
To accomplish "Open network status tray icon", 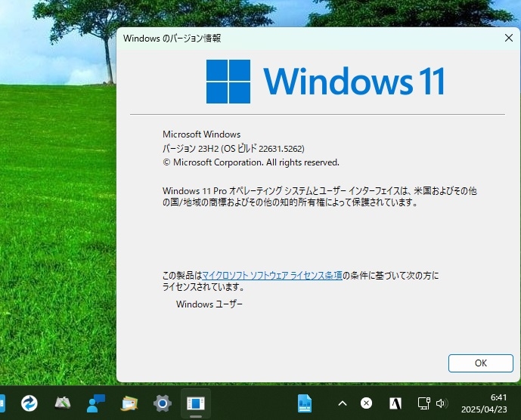I will tap(424, 403).
